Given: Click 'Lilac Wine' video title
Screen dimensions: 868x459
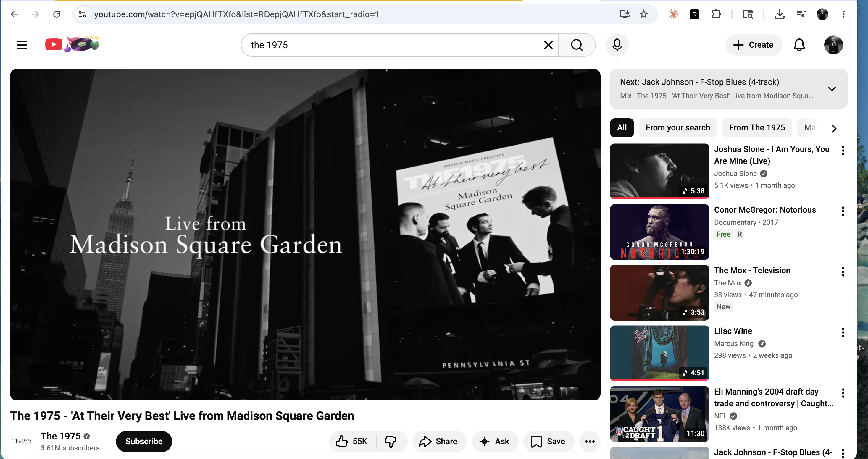Looking at the screenshot, I should [x=733, y=331].
